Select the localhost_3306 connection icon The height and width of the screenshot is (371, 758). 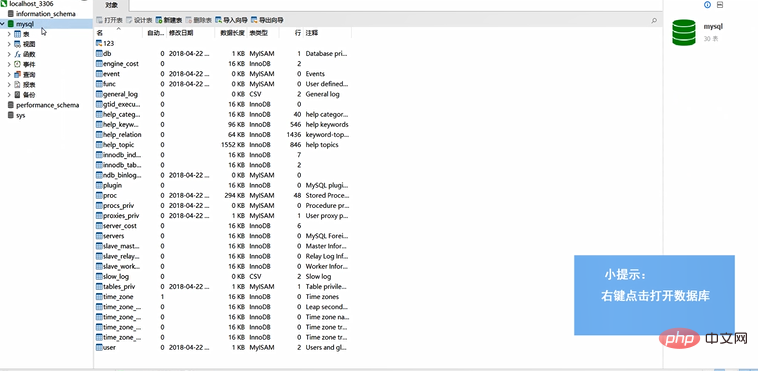pos(3,3)
